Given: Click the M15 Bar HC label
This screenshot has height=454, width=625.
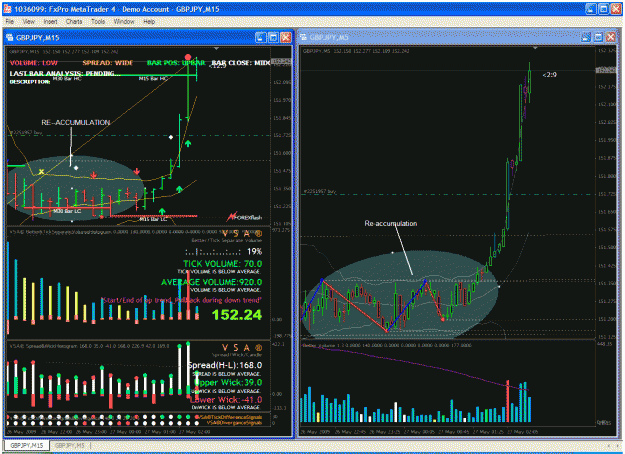Looking at the screenshot, I should click(153, 79).
